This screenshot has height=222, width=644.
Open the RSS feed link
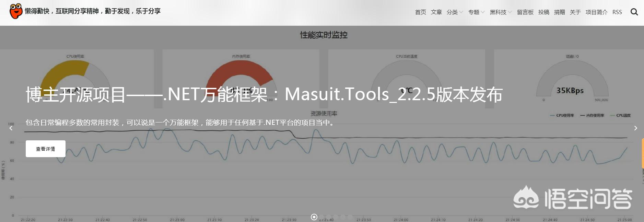point(617,12)
